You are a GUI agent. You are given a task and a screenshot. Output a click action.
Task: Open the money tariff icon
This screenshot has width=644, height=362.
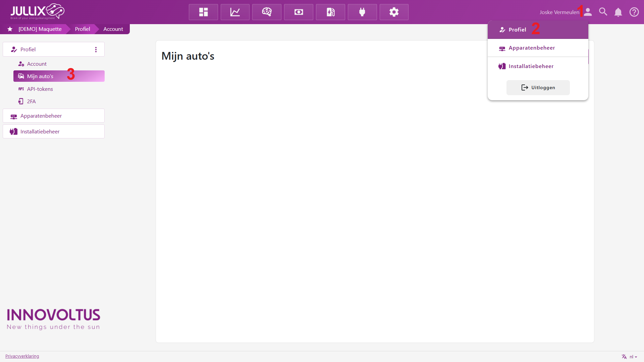point(299,12)
